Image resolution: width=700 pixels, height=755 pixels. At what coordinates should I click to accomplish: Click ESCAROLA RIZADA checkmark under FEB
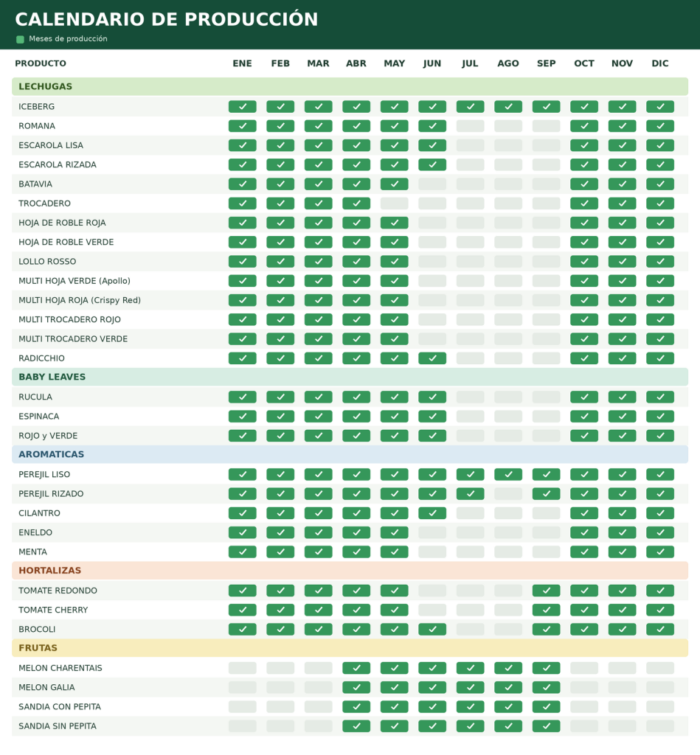(x=280, y=164)
